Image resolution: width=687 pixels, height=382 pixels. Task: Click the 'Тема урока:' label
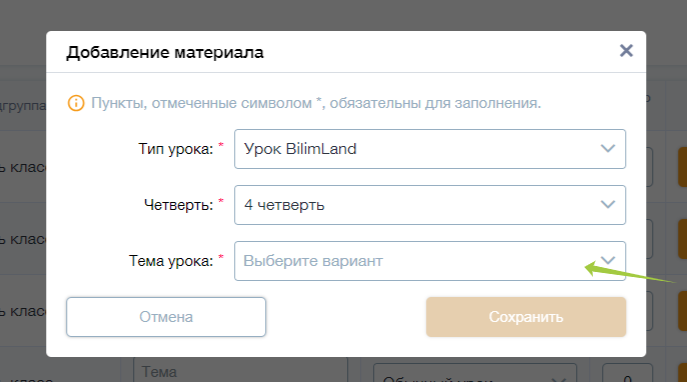coord(171,261)
